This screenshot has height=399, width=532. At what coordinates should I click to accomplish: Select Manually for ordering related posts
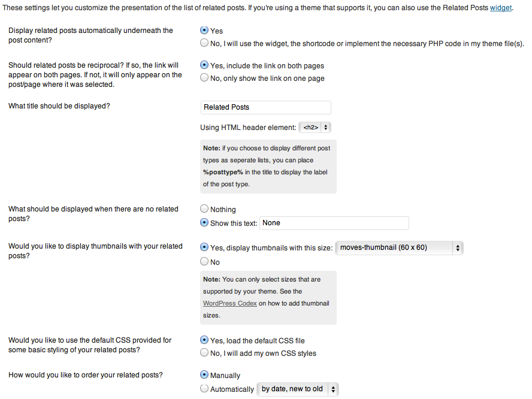(205, 375)
